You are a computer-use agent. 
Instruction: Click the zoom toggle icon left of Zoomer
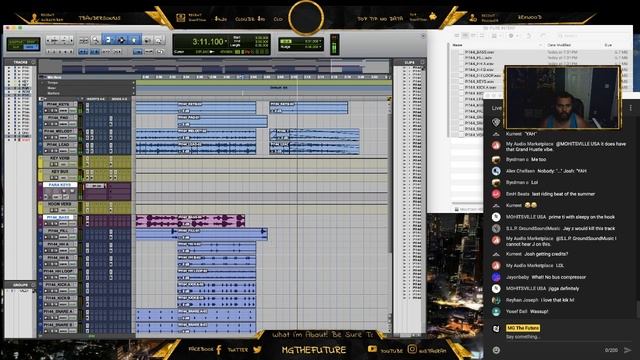83,40
